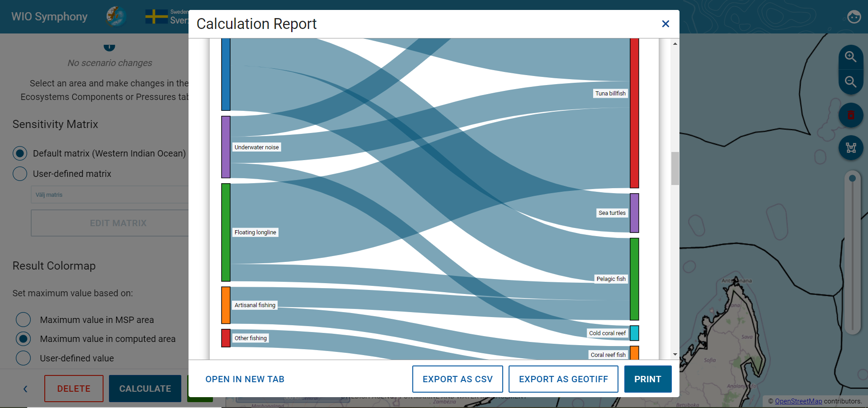
Task: Click Open in New Tab link
Action: pyautogui.click(x=245, y=379)
